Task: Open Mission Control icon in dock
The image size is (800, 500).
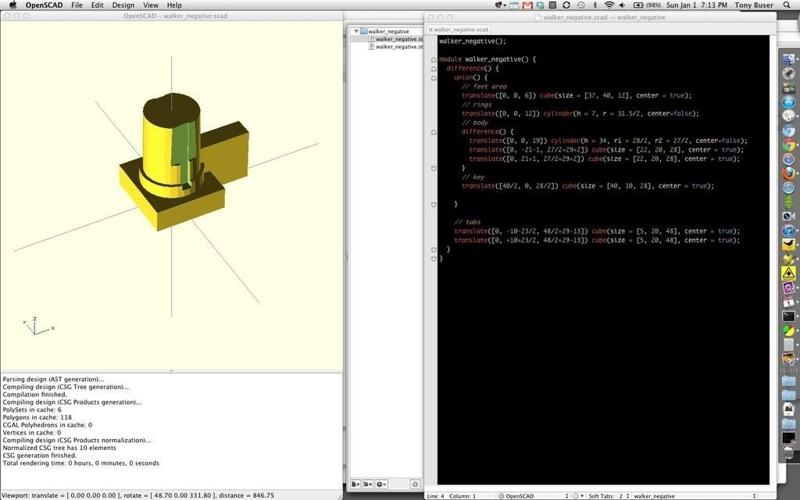Action: [x=788, y=88]
